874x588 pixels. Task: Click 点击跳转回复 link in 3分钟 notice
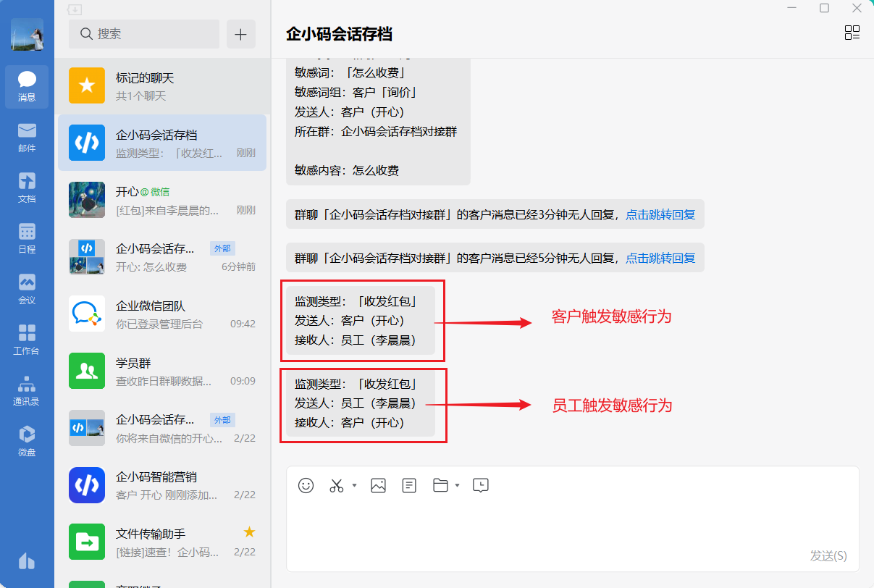click(660, 215)
